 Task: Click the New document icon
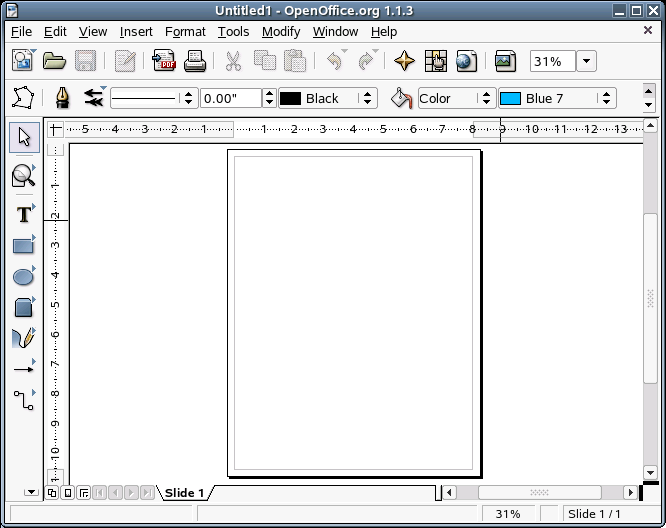click(x=23, y=61)
